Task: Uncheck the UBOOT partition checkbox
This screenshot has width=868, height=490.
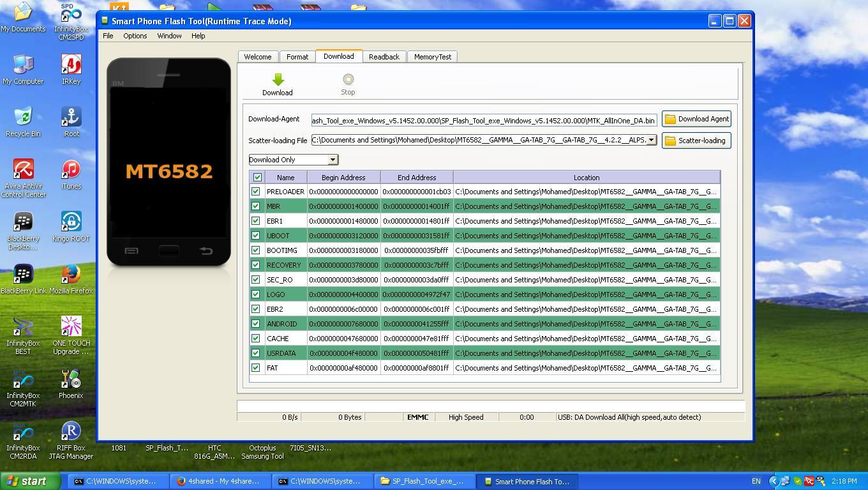Action: [x=256, y=236]
